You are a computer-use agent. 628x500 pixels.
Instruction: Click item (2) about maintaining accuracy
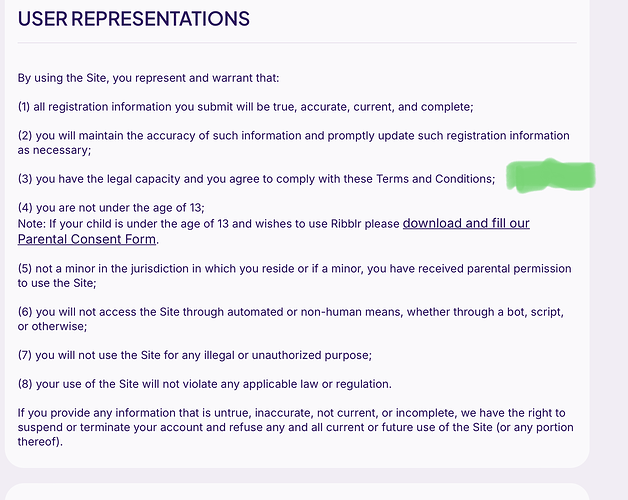click(x=294, y=143)
